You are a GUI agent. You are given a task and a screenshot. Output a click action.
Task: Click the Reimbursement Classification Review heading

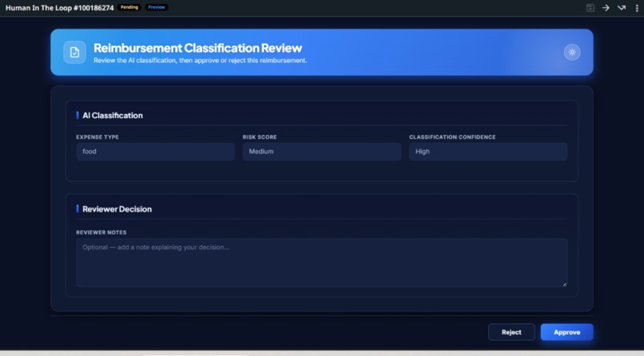(198, 48)
